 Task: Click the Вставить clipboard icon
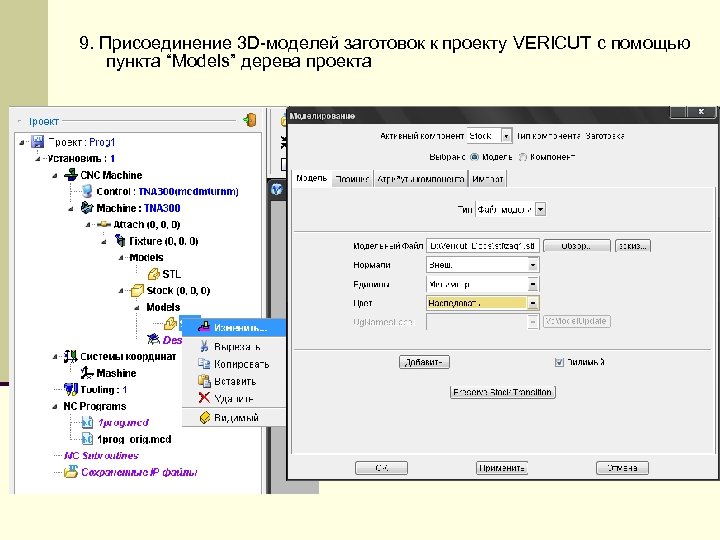click(204, 381)
